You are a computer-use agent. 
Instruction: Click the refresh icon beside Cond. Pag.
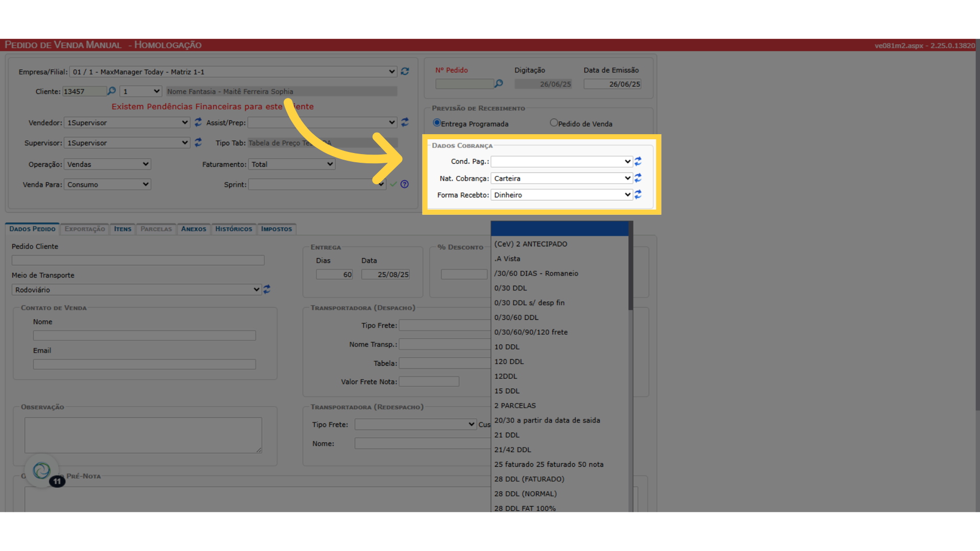coord(638,161)
